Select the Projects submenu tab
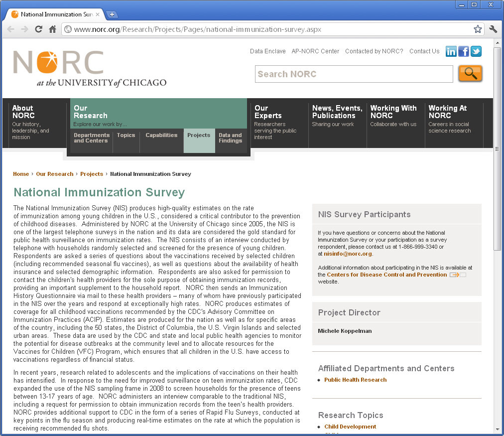Viewport: 504px width, 436px height. (x=199, y=136)
